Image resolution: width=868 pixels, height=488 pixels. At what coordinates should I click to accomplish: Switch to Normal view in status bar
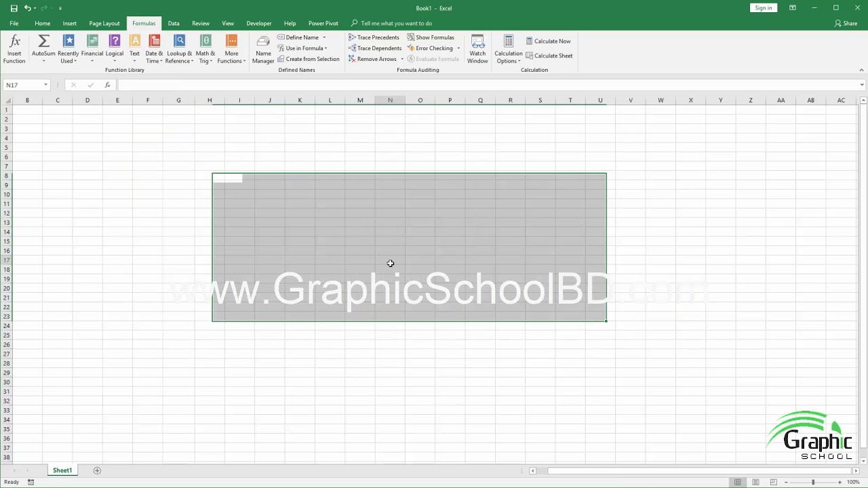(x=737, y=482)
